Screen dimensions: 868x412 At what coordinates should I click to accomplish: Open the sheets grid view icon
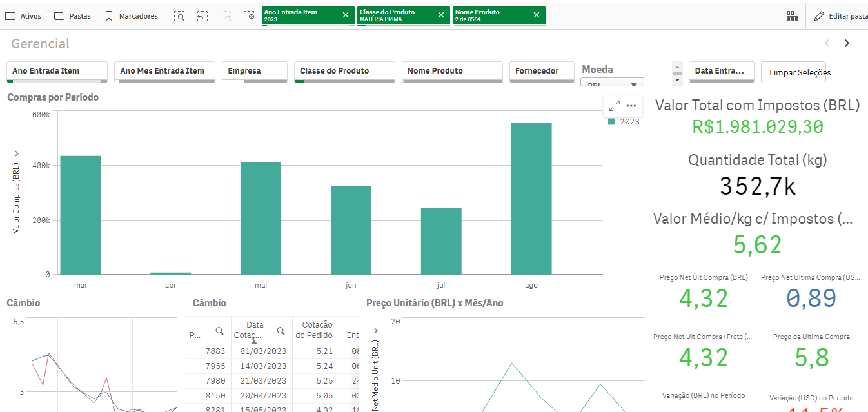tap(792, 16)
